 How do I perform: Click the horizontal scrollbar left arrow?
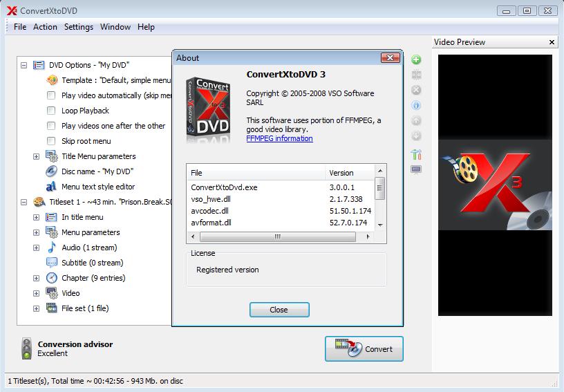pyautogui.click(x=193, y=236)
